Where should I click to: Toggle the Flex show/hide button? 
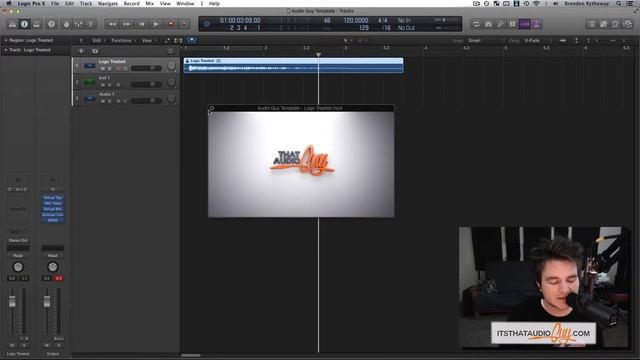178,40
